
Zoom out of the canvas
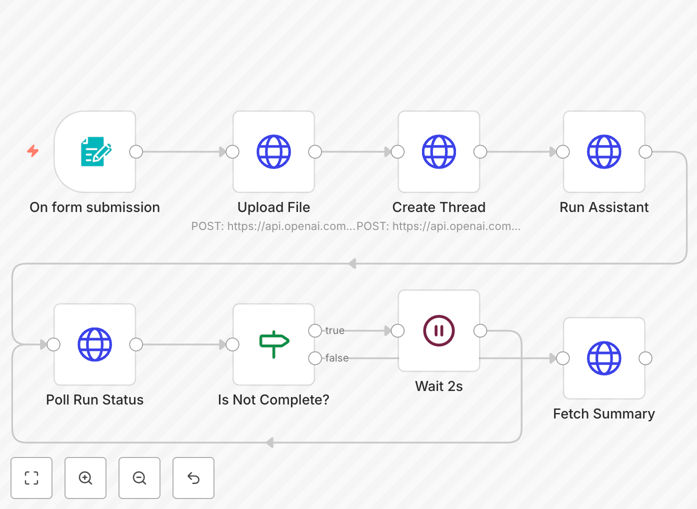coord(139,478)
